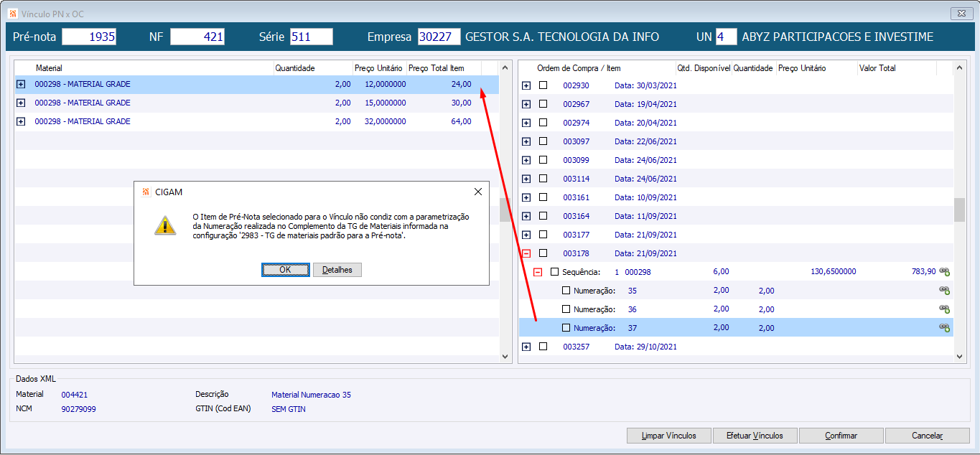Expand purchase order 002930
The height and width of the screenshot is (455, 980).
pos(526,85)
